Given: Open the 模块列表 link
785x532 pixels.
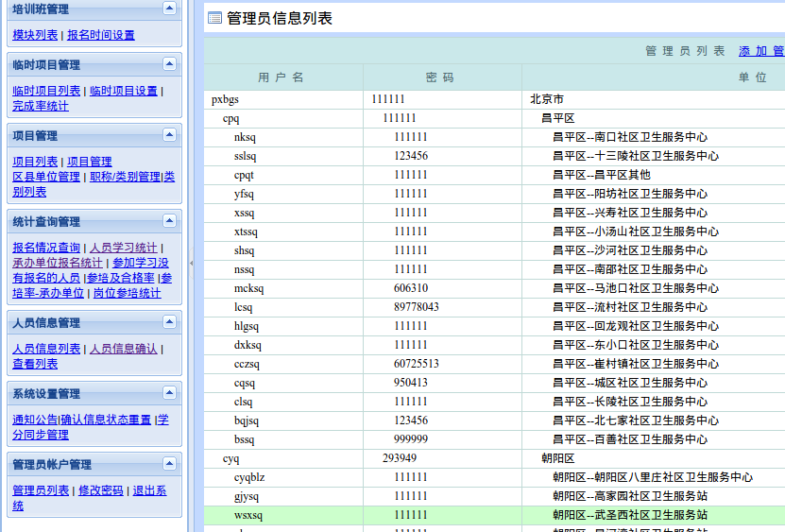Looking at the screenshot, I should [x=35, y=35].
